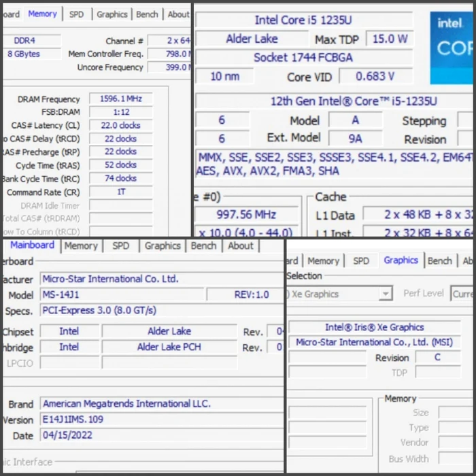Click the empty DRAM Idle Timer field

tap(121, 205)
